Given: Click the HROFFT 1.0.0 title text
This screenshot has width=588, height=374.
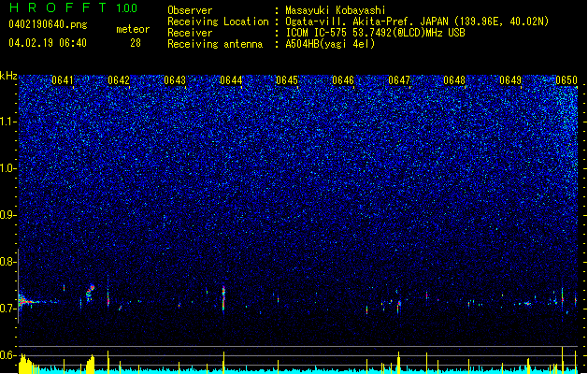Looking at the screenshot, I should click(x=74, y=7).
